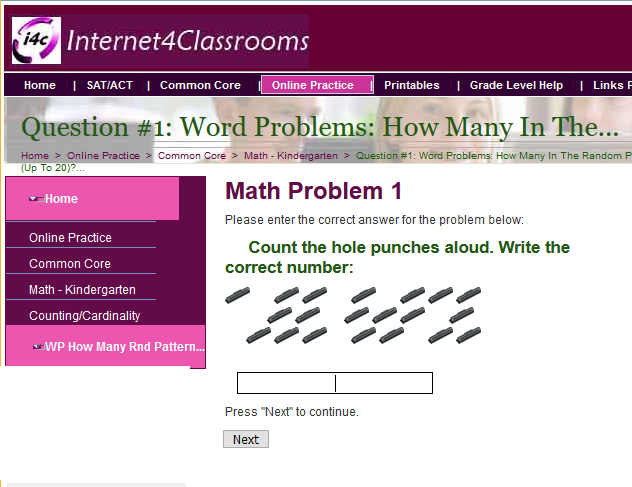The width and height of the screenshot is (632, 487).
Task: Select the highlighted Online Practice tab
Action: point(317,85)
